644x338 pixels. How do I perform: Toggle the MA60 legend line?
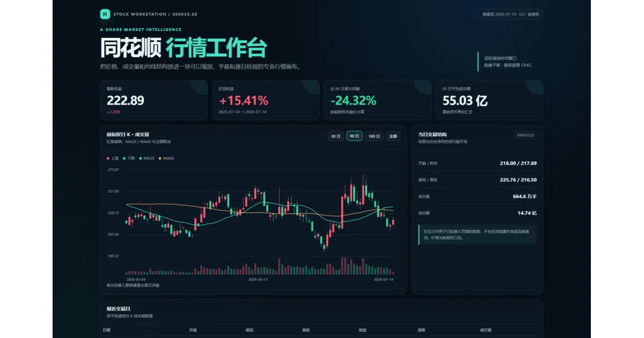point(166,158)
